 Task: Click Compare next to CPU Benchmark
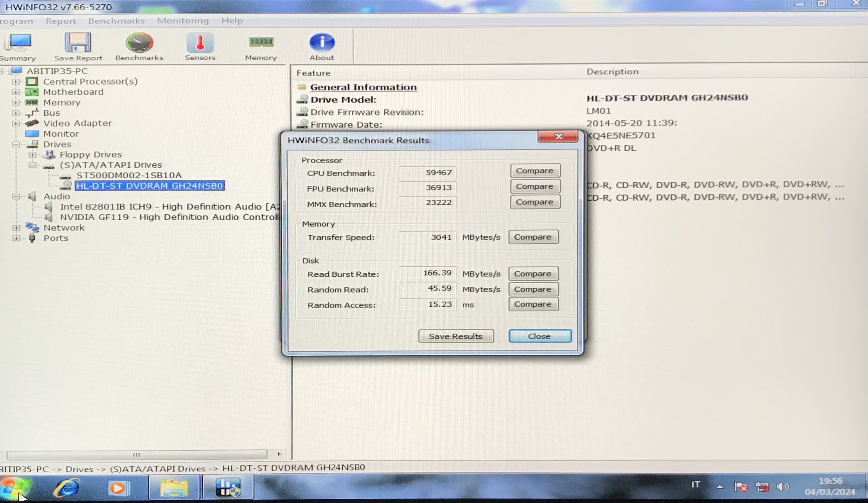534,171
